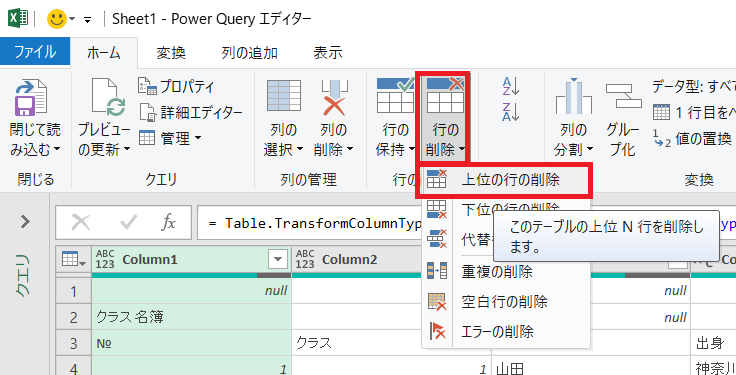
Task: Switch to the 表示 tab
Action: tap(328, 53)
